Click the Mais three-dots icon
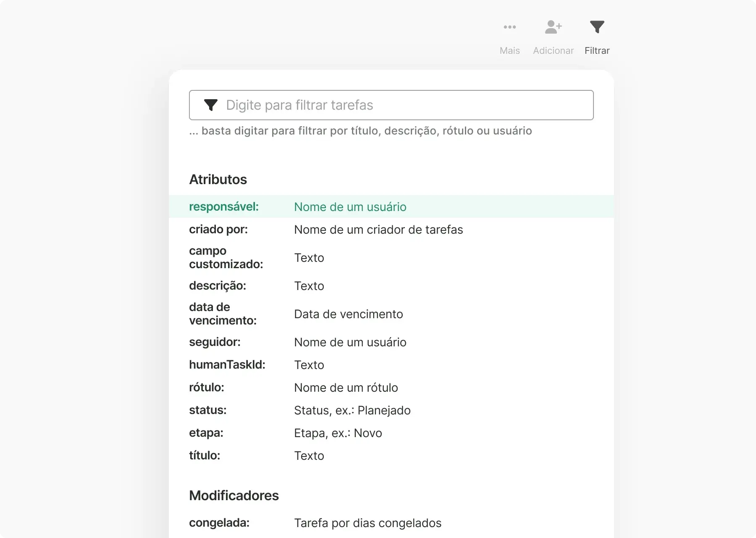 (509, 27)
